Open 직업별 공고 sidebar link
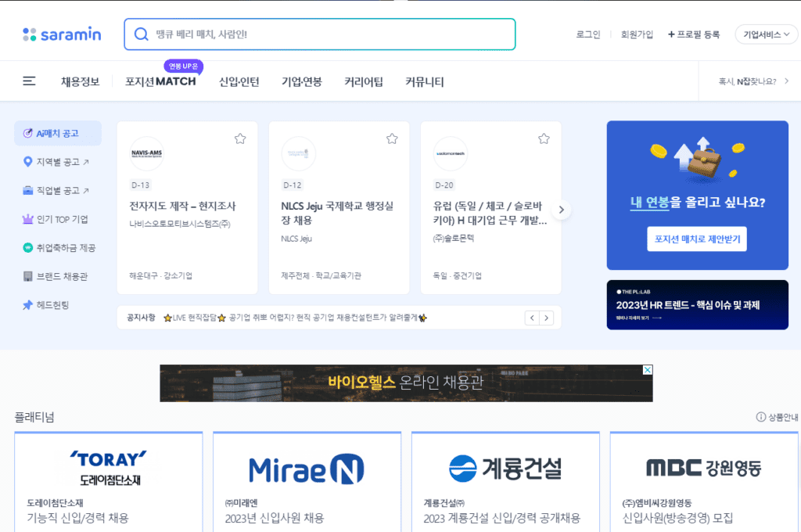This screenshot has height=532, width=801. 58,191
